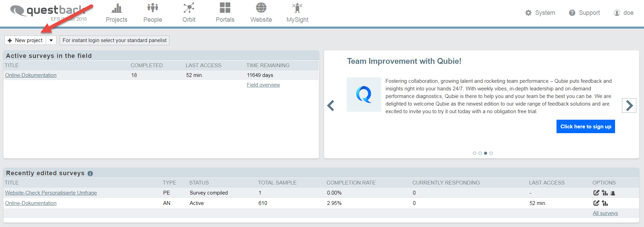Open the doe user account menu

(x=624, y=13)
